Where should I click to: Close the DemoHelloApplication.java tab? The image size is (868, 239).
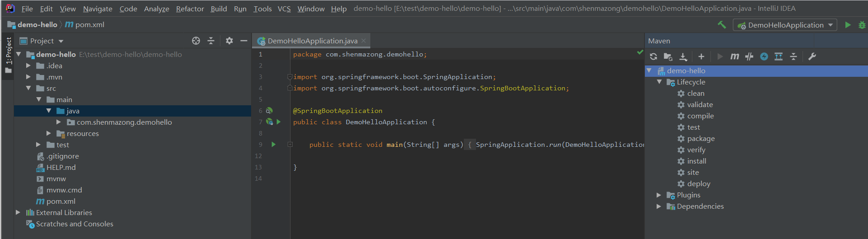pos(364,41)
